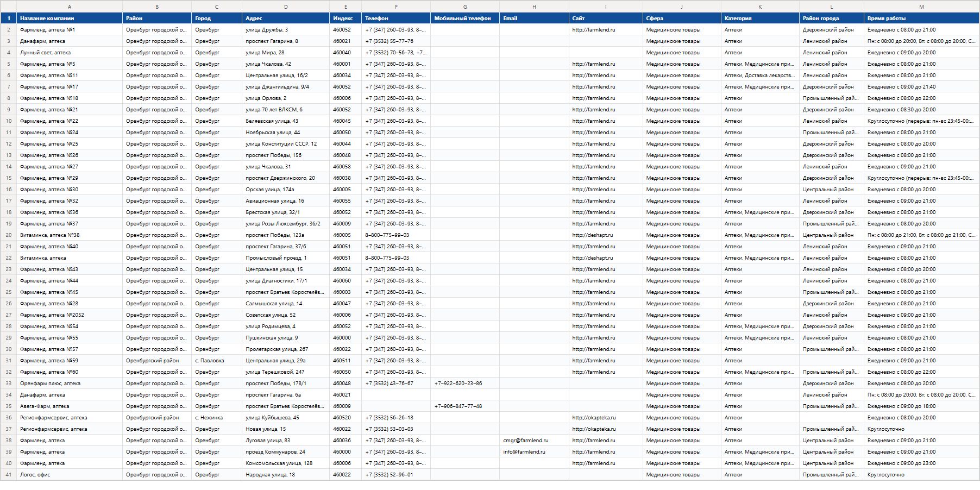Select row 20 by its row number

(x=9, y=235)
